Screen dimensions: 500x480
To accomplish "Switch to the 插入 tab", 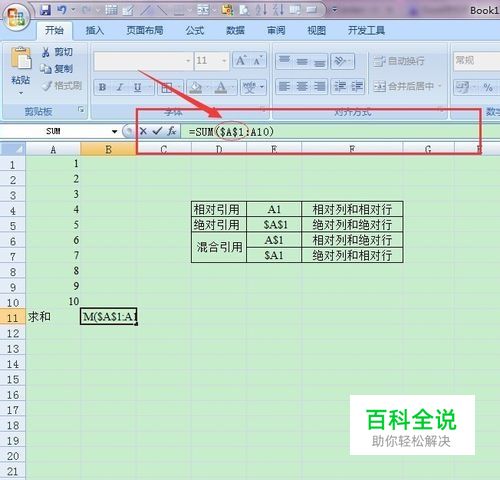I will coord(95,30).
